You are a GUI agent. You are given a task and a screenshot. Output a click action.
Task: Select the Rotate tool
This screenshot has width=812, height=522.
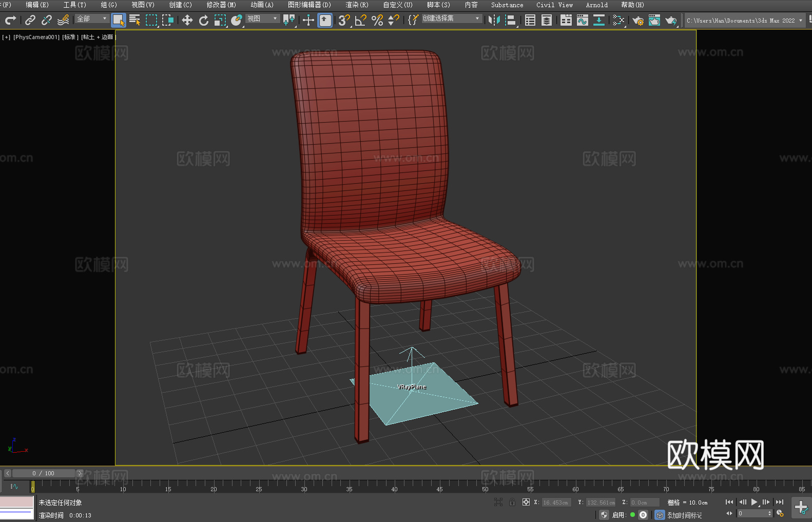(204, 20)
